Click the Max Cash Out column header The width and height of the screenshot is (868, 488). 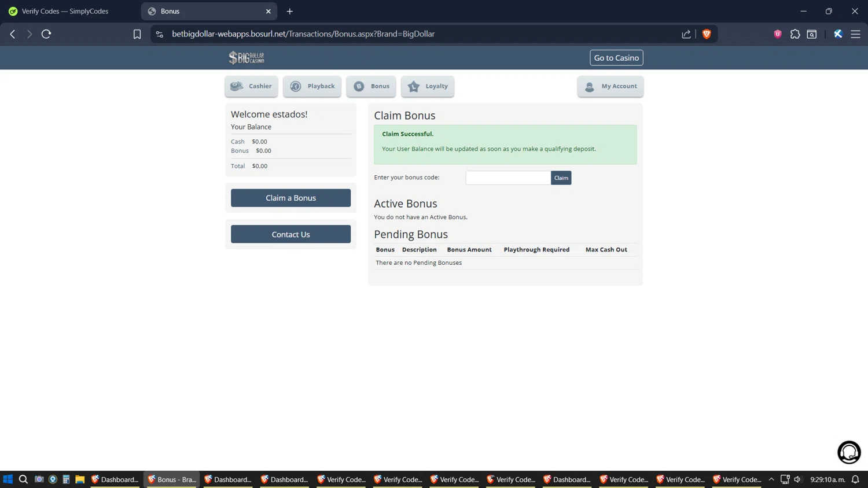click(x=606, y=250)
